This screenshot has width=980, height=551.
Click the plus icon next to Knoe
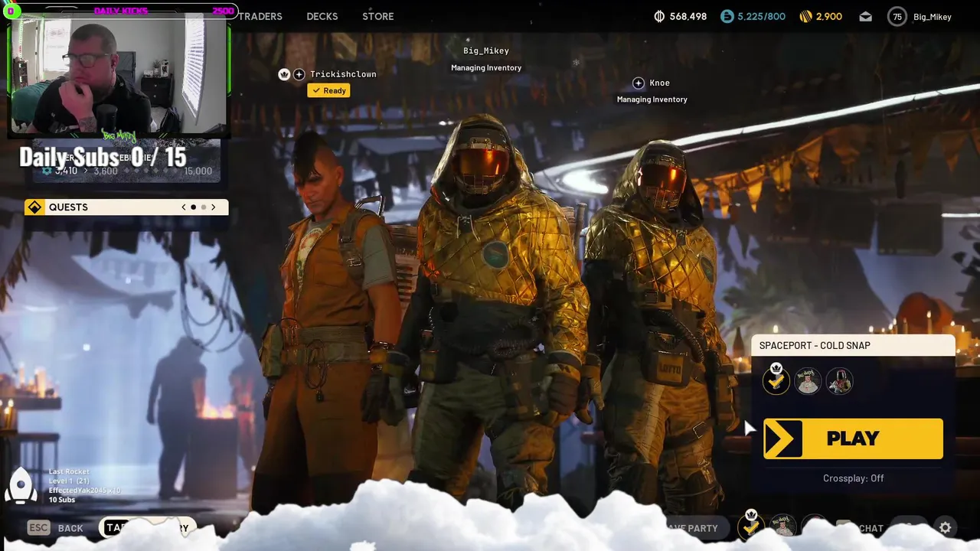pyautogui.click(x=639, y=83)
